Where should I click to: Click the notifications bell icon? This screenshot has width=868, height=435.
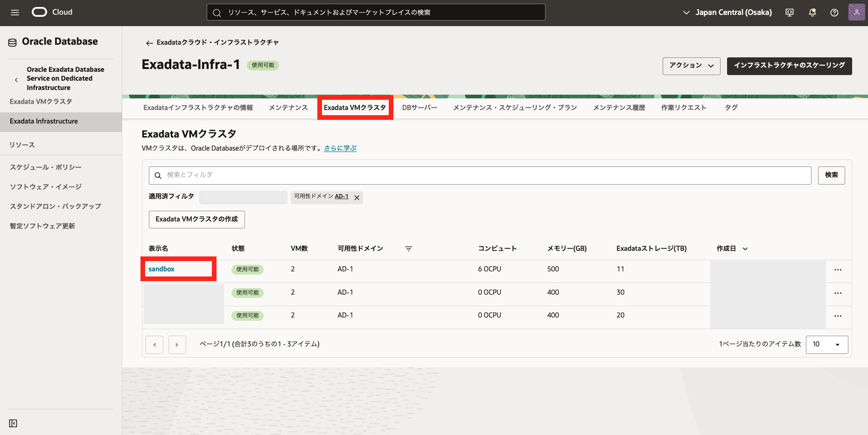coord(812,13)
